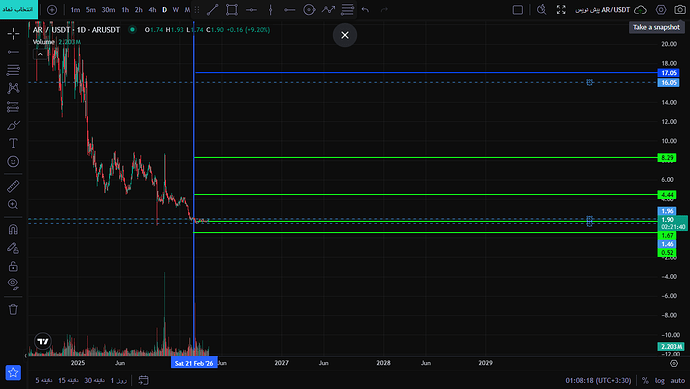
Task: Click the add symbol plus icon
Action: coord(52,10)
